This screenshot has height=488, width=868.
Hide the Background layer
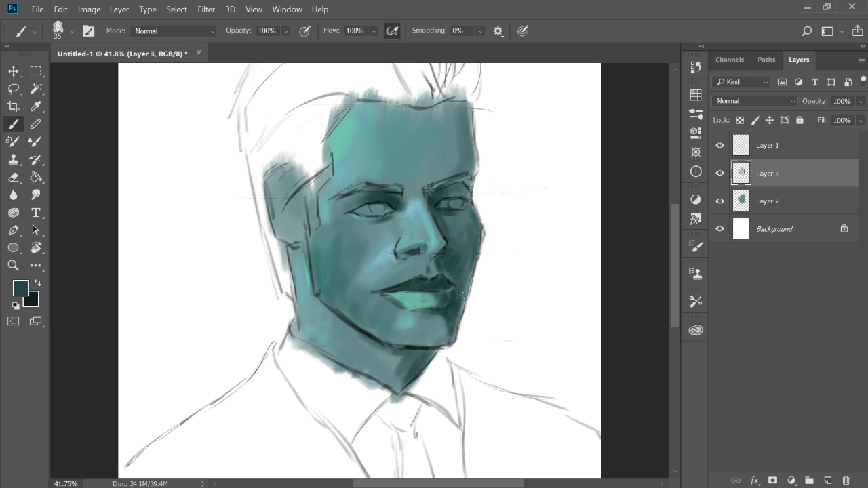click(x=720, y=228)
